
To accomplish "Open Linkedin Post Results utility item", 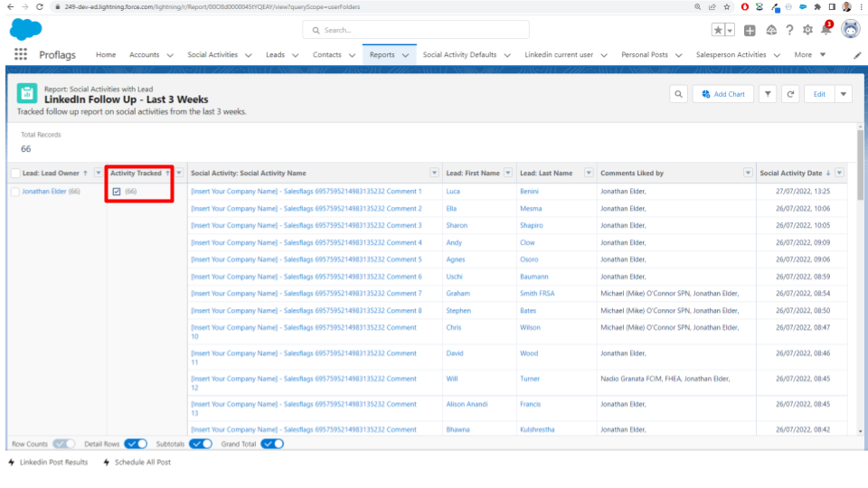I will (48, 462).
